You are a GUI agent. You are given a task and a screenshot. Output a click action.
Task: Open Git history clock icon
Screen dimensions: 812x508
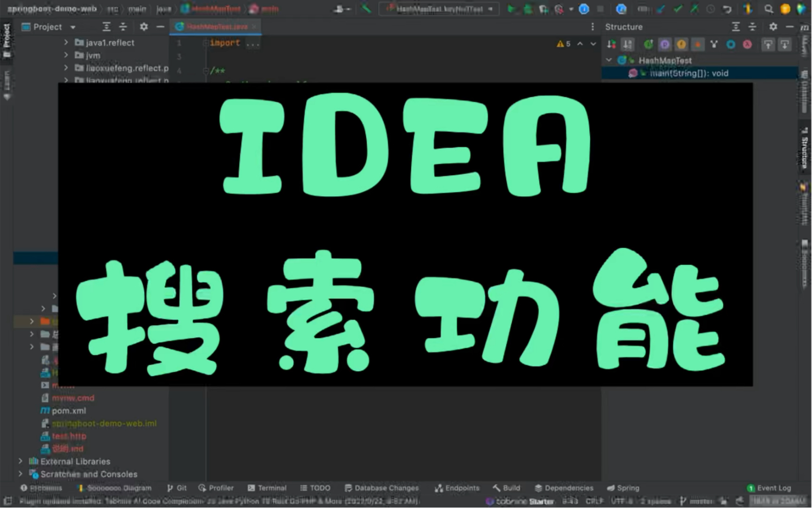710,9
